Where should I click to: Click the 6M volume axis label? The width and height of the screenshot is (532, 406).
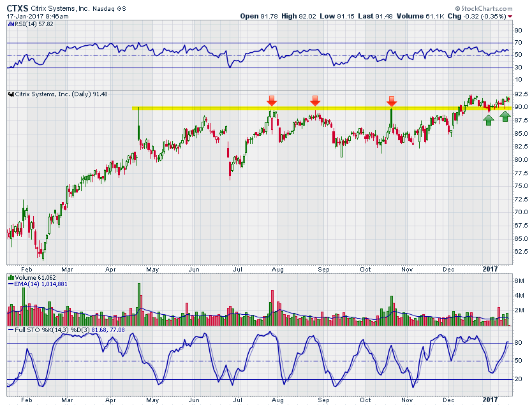[x=519, y=281]
